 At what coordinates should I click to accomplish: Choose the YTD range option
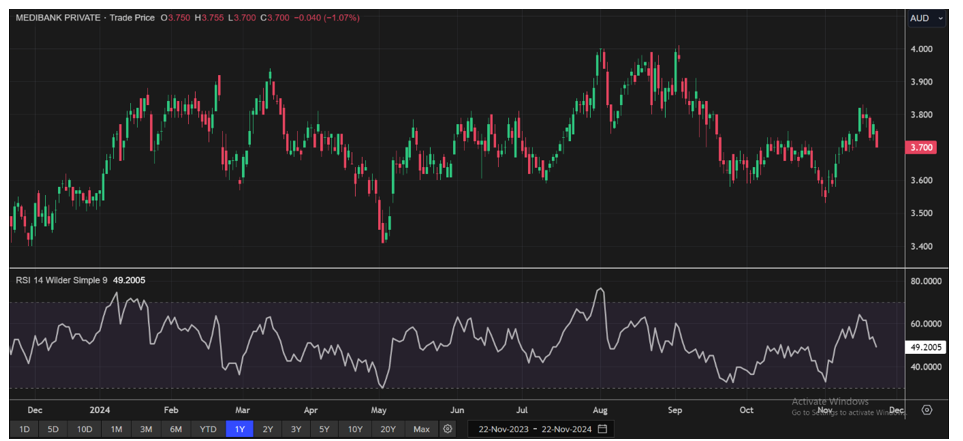point(208,429)
